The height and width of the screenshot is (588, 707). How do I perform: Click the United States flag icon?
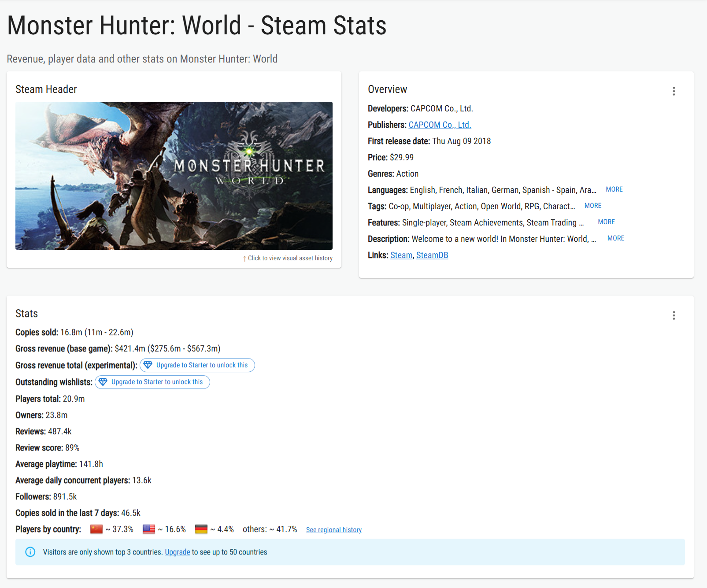(149, 529)
